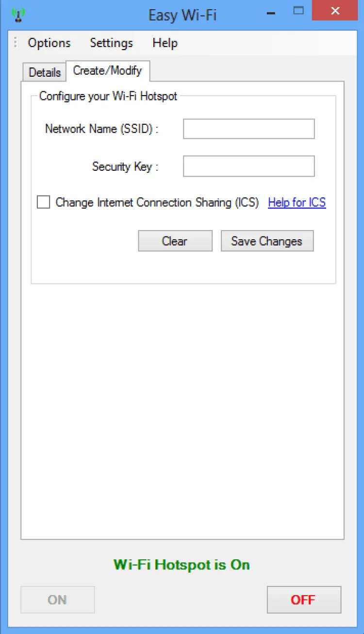The height and width of the screenshot is (634, 364).
Task: Click the Network Name (SSID) text field
Action: (x=248, y=129)
